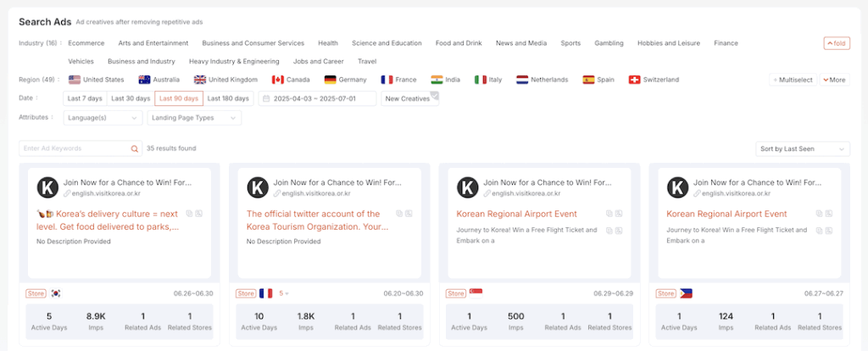Click the 8.9K Imps stat on first card
The width and height of the screenshot is (868, 351).
(96, 321)
